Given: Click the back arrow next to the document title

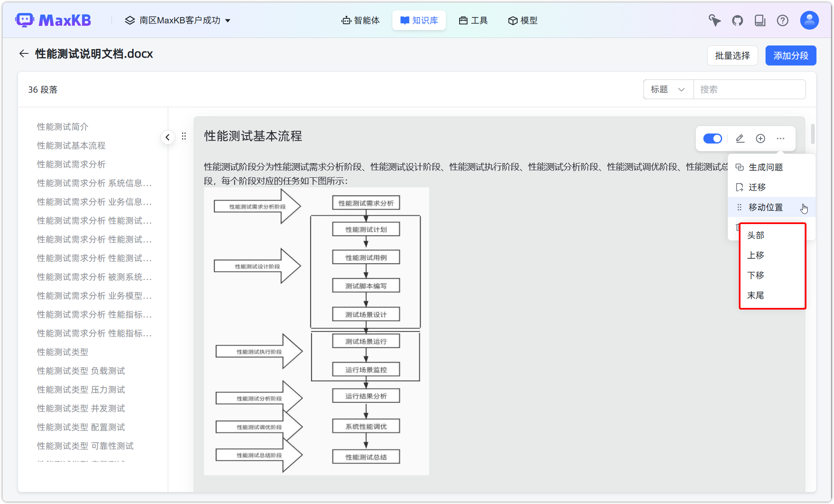Looking at the screenshot, I should point(24,53).
